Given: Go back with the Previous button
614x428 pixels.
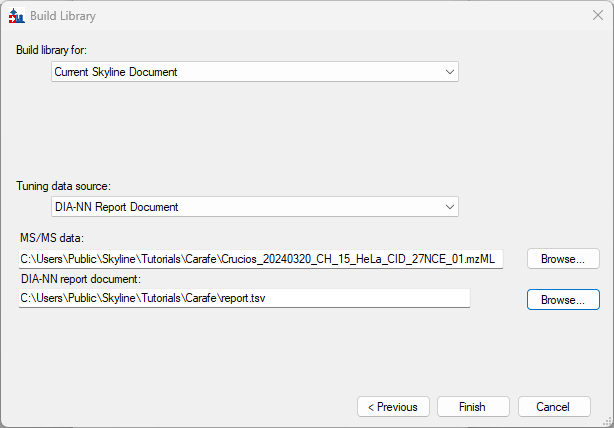Looking at the screenshot, I should [393, 407].
